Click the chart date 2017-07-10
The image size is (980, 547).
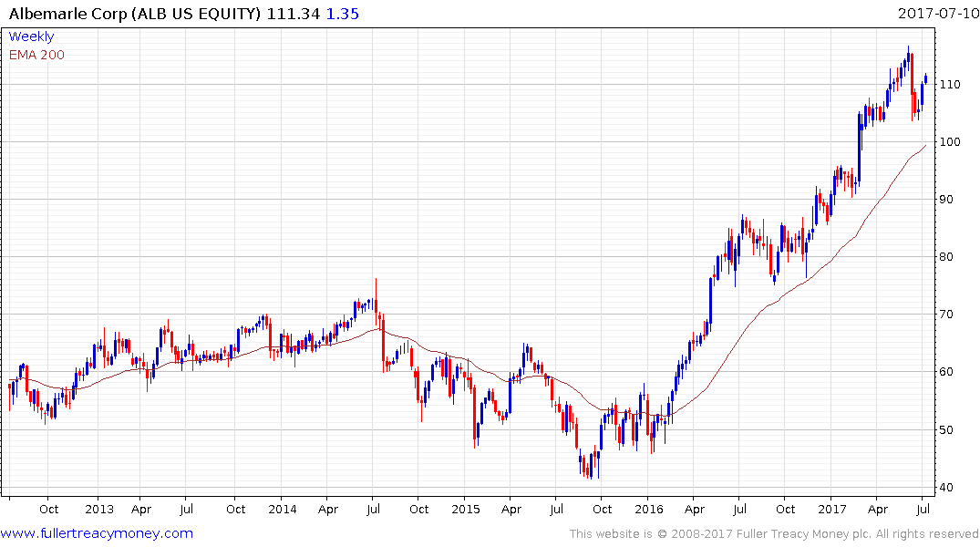click(x=938, y=13)
